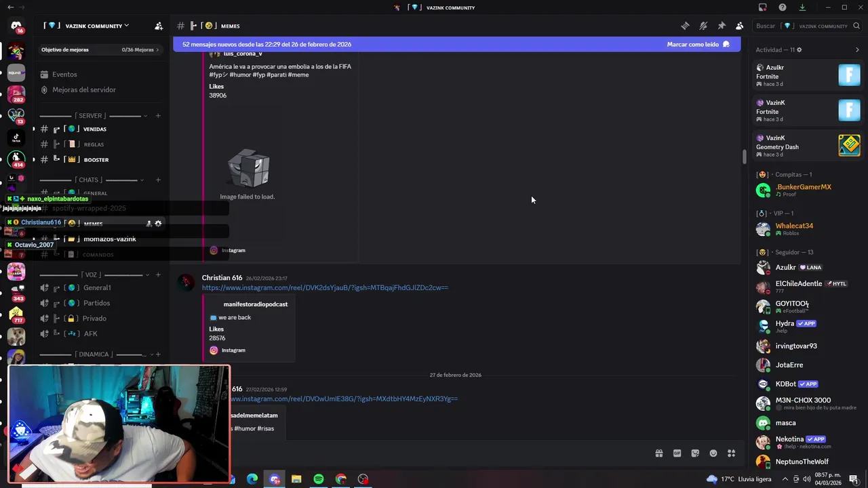
Task: Expand Objetivo de mejoras progress
Action: click(x=100, y=49)
